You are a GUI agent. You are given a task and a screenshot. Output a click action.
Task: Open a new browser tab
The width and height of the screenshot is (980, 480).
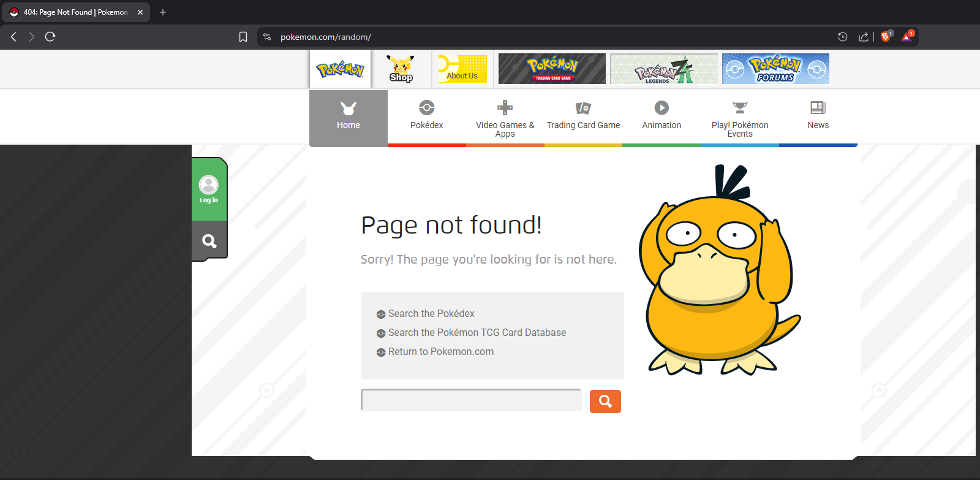point(163,12)
